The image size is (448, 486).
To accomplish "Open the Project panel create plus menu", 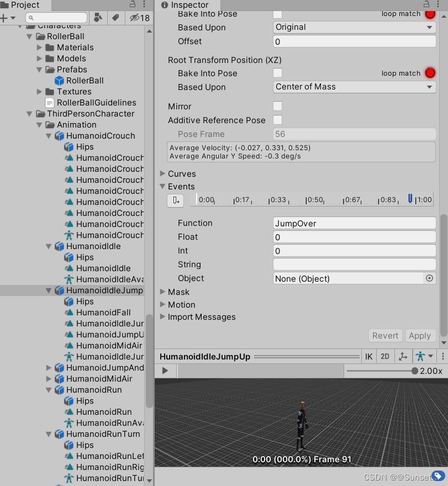I will [x=8, y=18].
